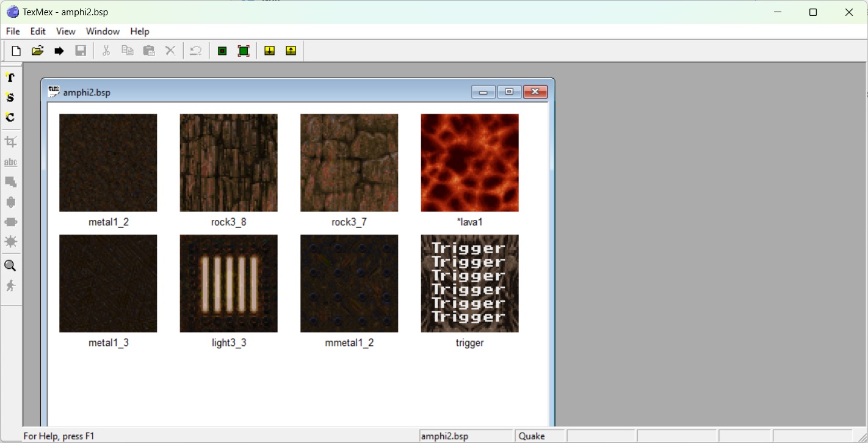Open the File menu
868x443 pixels.
point(13,31)
